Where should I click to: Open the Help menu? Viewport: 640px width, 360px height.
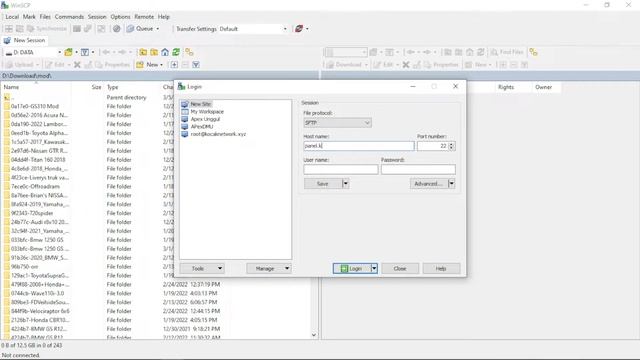(163, 17)
